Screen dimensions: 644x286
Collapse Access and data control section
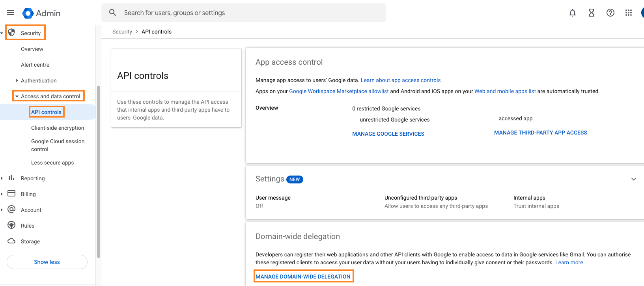point(17,96)
